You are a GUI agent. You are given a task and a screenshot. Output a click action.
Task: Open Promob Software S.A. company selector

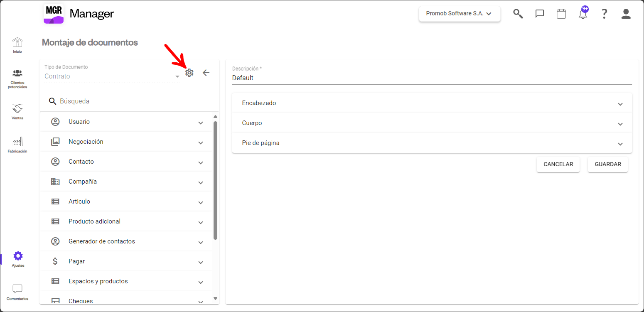460,14
